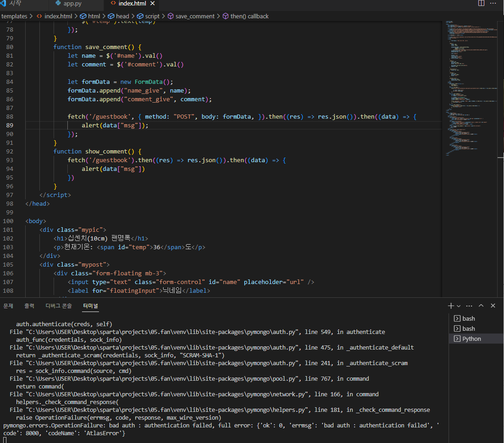Switch to 출력 panel tab

pos(29,306)
